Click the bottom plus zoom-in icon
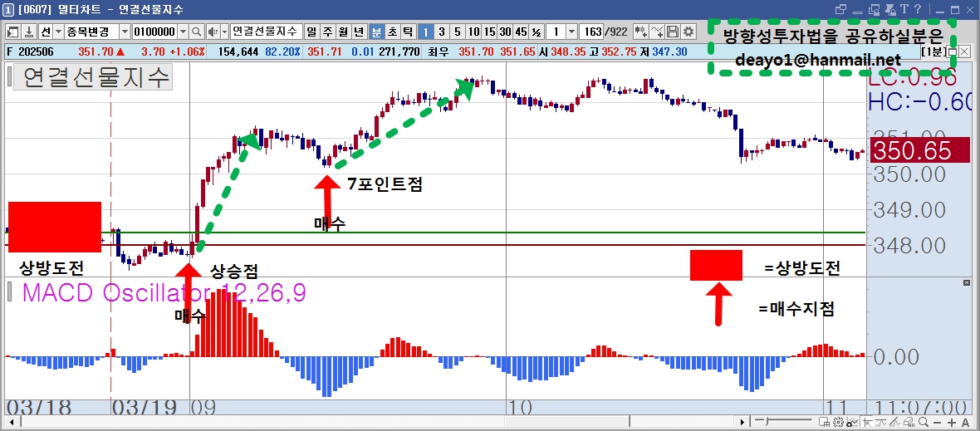 click(951, 423)
